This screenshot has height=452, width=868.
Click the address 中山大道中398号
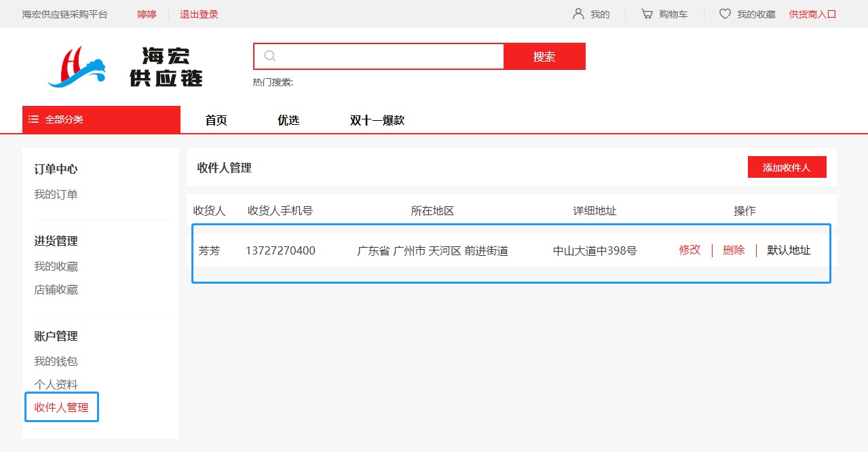595,250
